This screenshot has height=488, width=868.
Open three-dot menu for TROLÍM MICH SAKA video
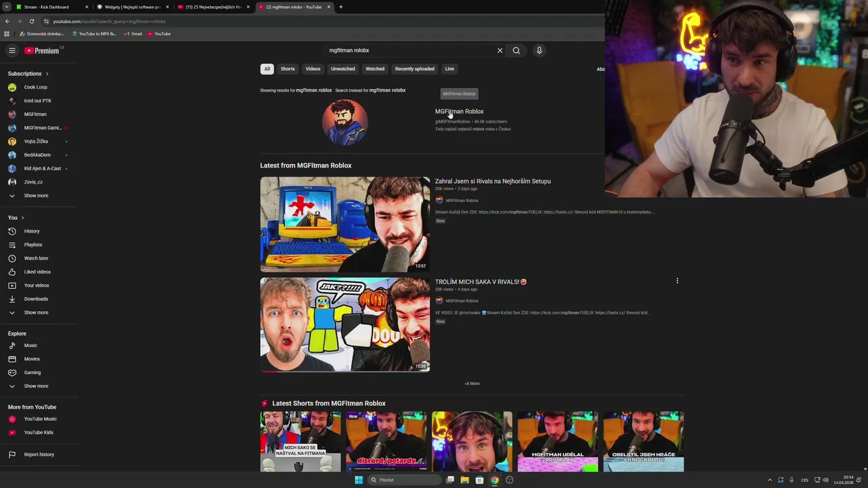click(x=677, y=281)
